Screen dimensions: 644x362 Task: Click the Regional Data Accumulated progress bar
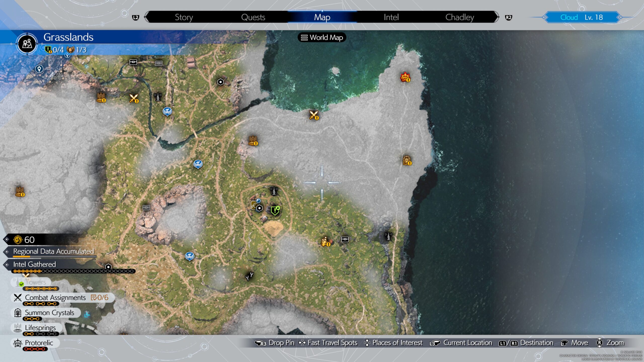55,256
